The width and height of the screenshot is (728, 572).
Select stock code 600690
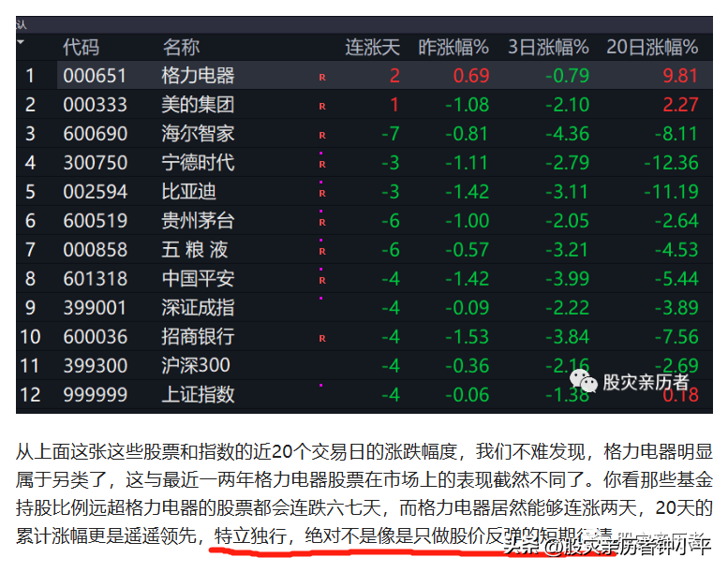click(95, 134)
